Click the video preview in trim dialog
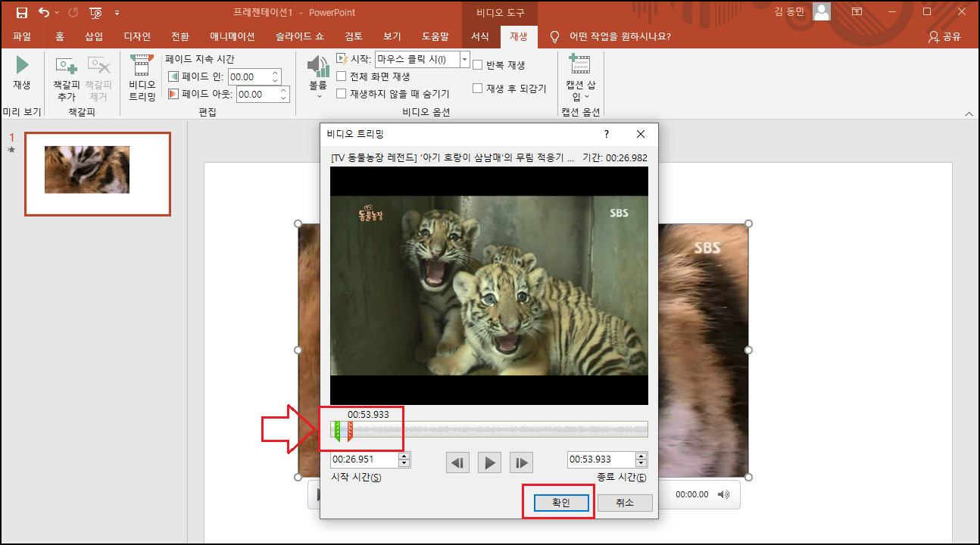The height and width of the screenshot is (545, 980). [489, 285]
